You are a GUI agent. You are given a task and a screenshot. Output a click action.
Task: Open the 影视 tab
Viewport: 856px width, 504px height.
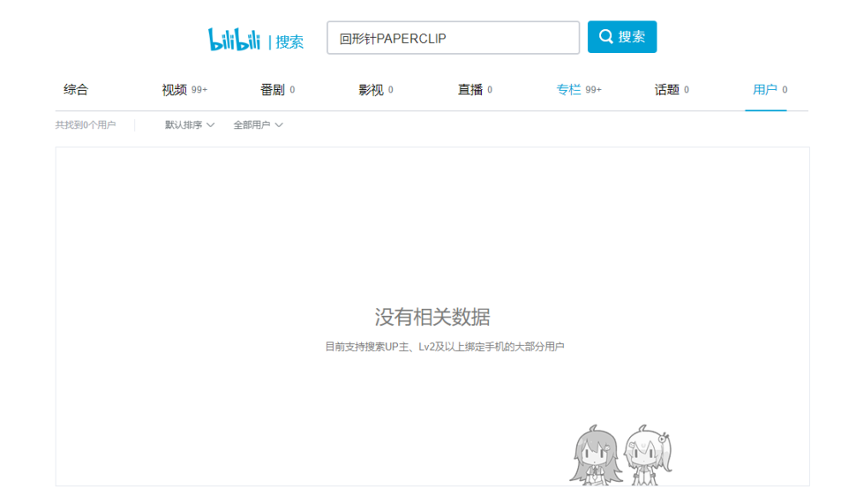pyautogui.click(x=376, y=90)
